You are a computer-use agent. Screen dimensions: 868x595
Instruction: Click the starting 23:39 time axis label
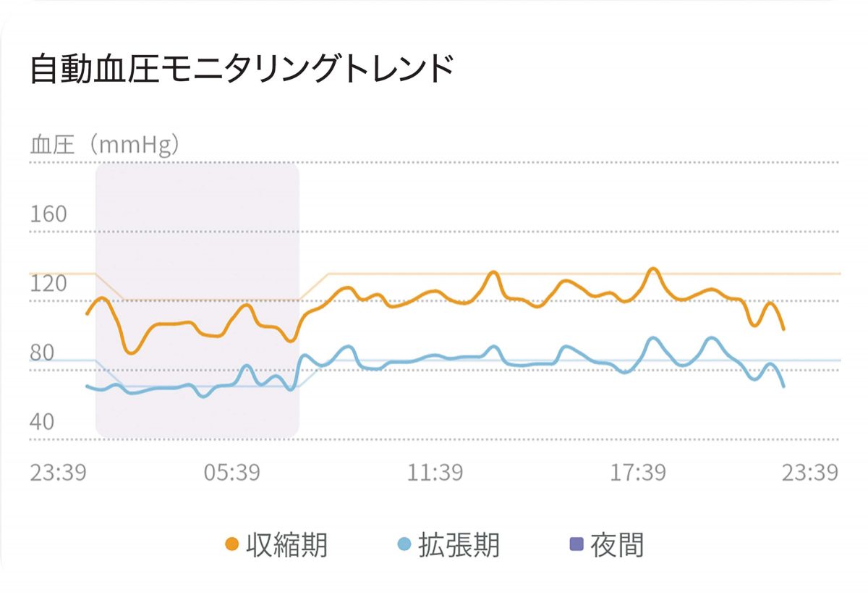coord(58,473)
